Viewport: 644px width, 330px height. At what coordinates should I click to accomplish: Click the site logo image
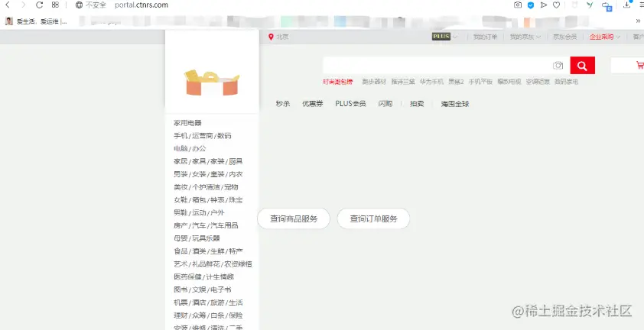pos(212,83)
